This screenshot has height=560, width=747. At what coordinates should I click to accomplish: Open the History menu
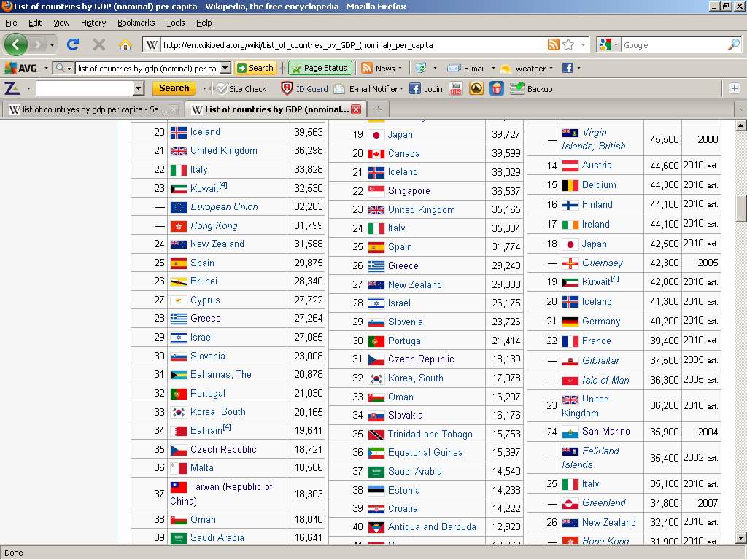click(93, 23)
